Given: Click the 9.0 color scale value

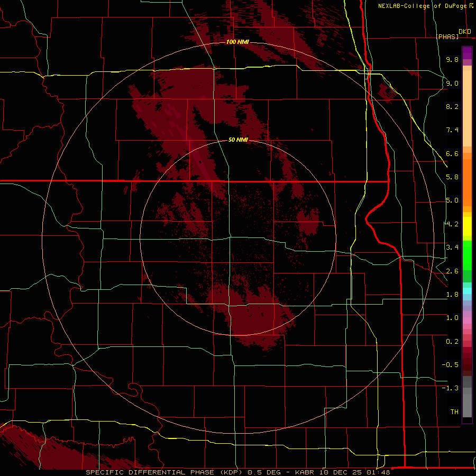Looking at the screenshot, I should point(452,83).
